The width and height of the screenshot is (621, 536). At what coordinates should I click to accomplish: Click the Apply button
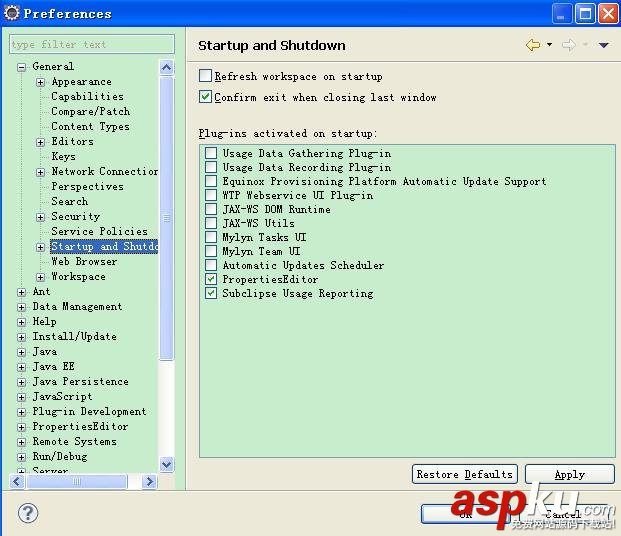[x=570, y=474]
